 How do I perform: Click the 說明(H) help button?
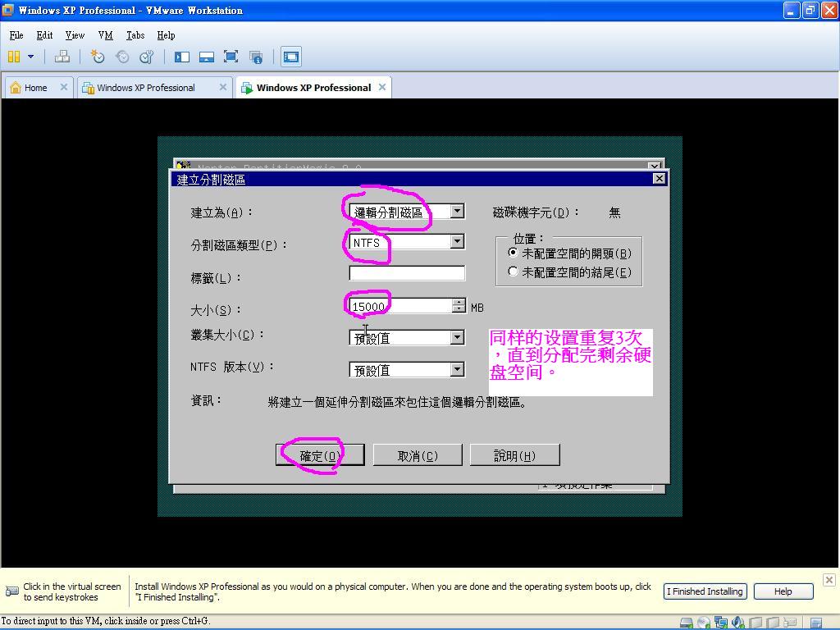coord(514,455)
